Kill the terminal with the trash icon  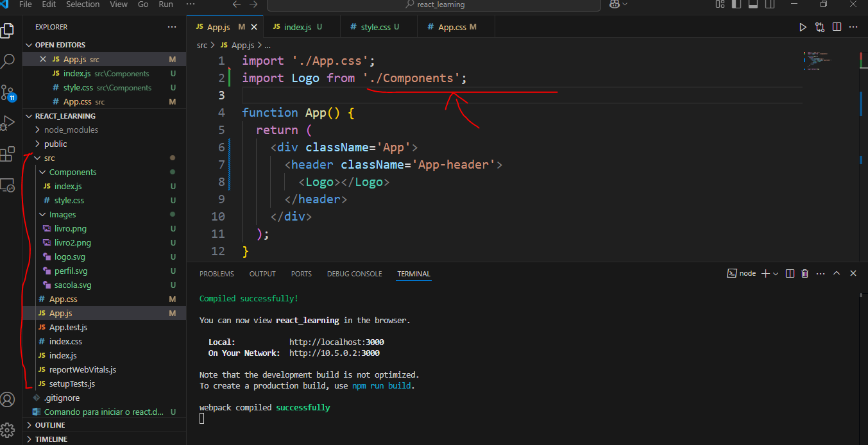pyautogui.click(x=805, y=273)
